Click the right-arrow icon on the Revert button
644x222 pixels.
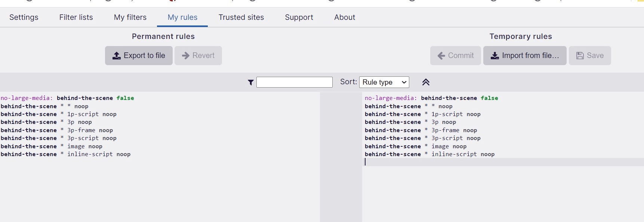pyautogui.click(x=185, y=56)
